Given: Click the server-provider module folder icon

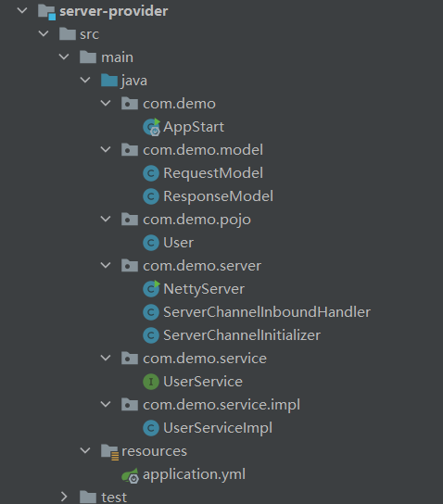Looking at the screenshot, I should pos(47,11).
